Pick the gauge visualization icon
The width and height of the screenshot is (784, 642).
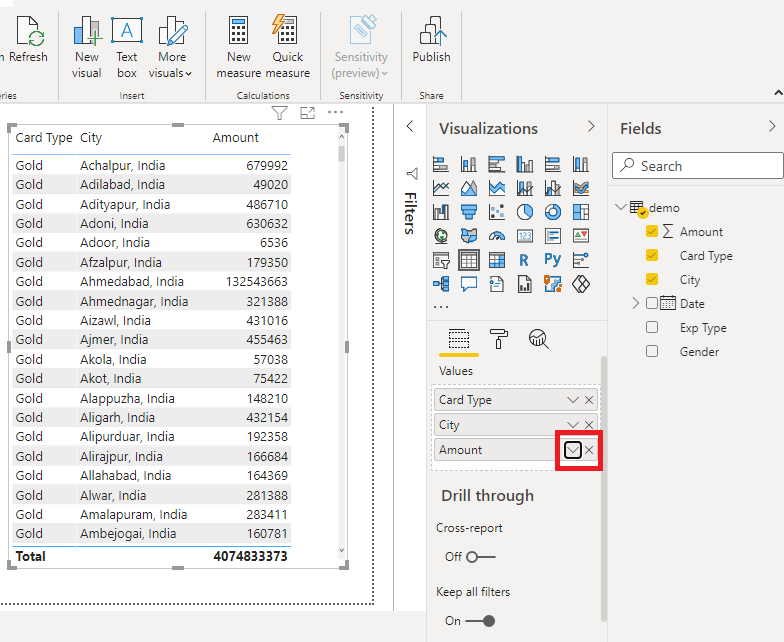(x=497, y=236)
